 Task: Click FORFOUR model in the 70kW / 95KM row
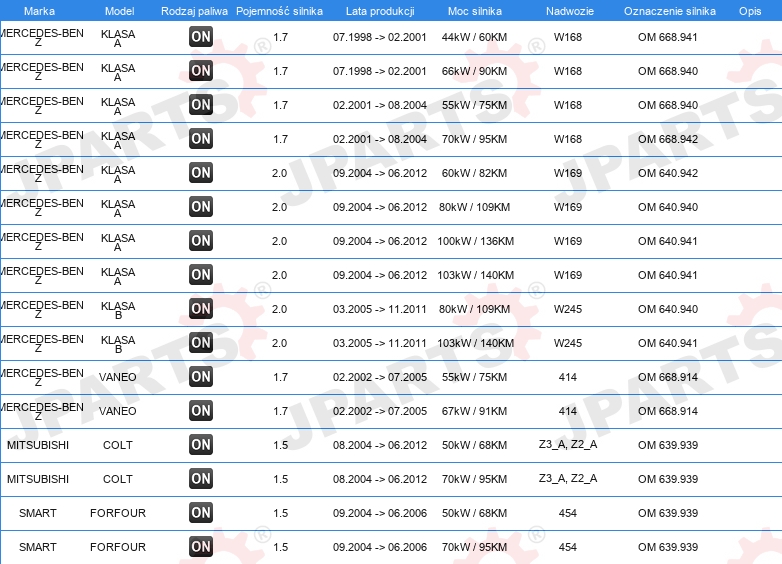118,547
